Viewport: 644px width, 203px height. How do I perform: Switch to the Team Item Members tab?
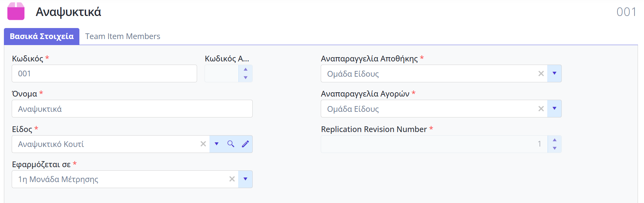123,37
